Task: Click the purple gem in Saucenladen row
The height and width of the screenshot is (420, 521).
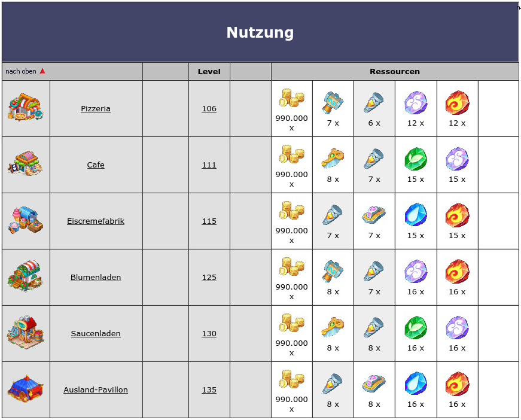Action: click(x=457, y=328)
